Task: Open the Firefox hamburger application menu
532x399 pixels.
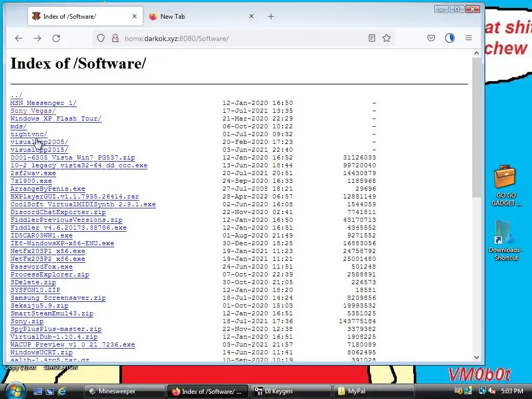Action: pos(469,38)
